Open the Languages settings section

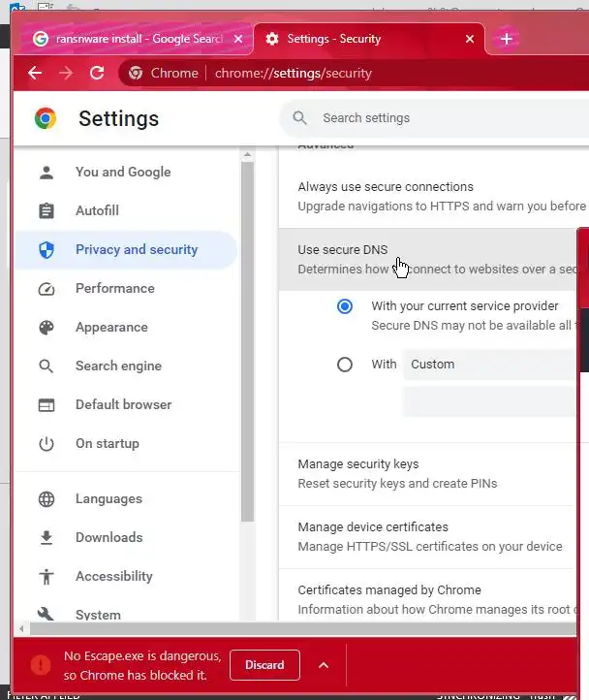click(x=126, y=499)
